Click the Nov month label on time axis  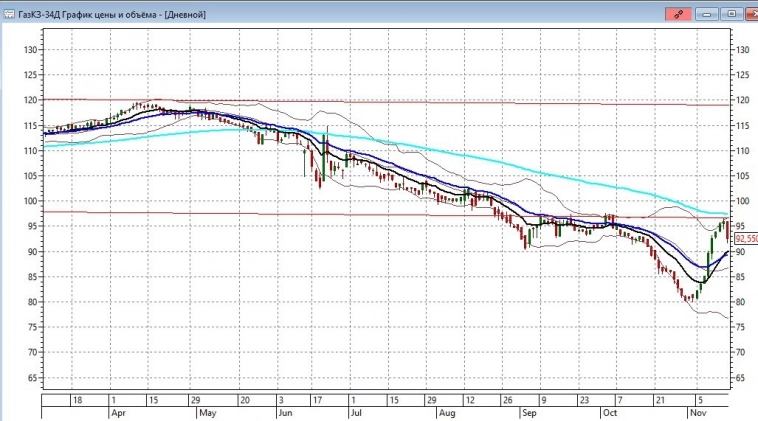[x=697, y=412]
